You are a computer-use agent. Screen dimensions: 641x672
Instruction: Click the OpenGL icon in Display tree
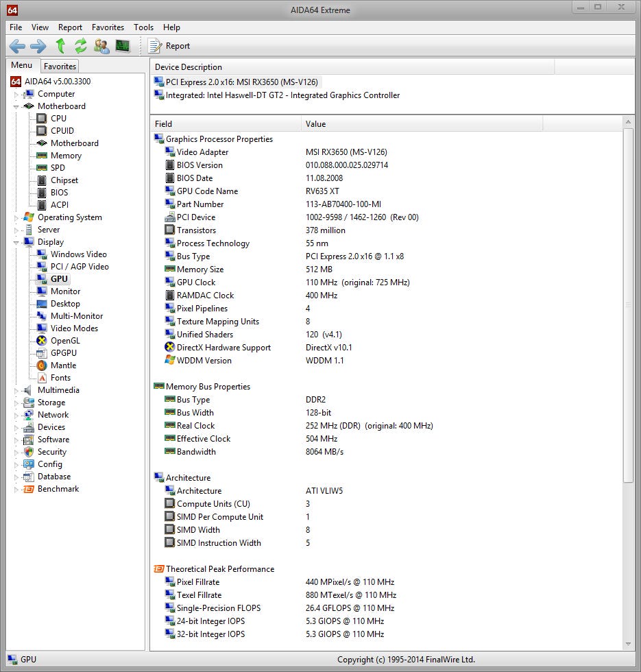coord(42,341)
